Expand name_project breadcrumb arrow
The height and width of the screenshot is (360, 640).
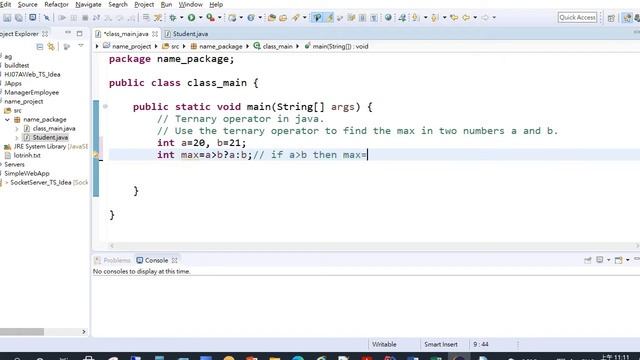pos(156,47)
